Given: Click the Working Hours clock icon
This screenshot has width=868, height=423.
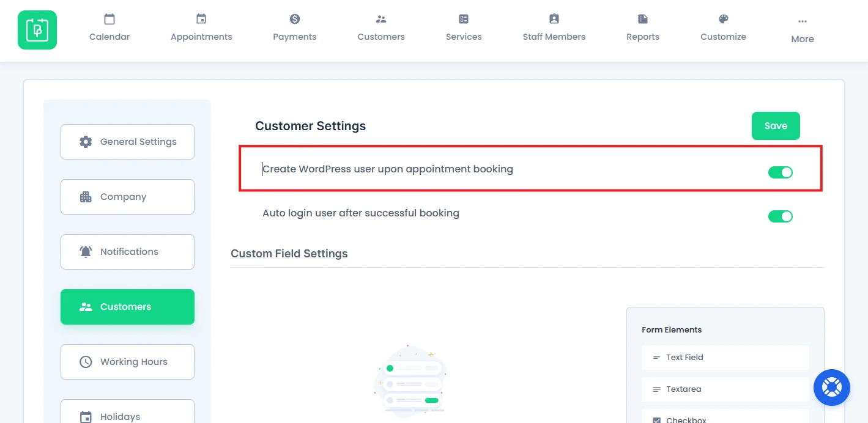Looking at the screenshot, I should pos(86,362).
